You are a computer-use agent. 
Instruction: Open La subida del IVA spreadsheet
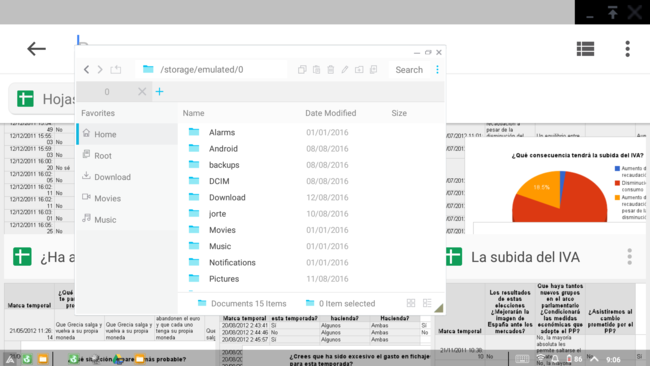(x=525, y=257)
